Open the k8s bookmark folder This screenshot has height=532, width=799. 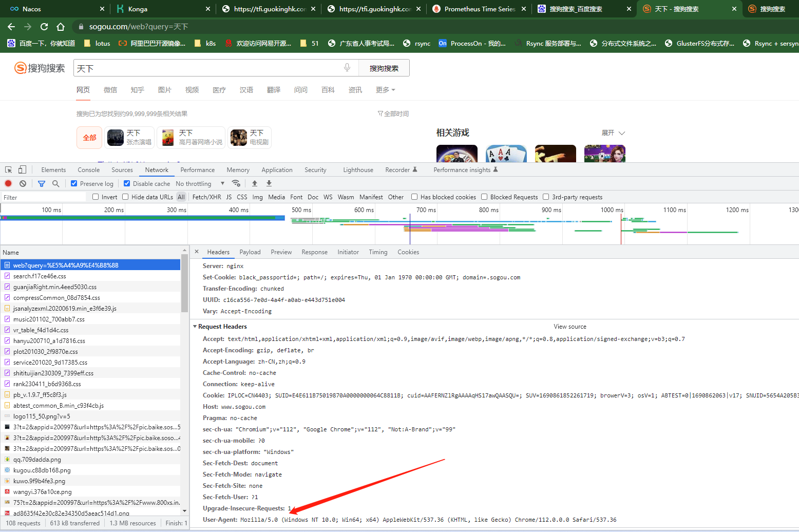(205, 43)
